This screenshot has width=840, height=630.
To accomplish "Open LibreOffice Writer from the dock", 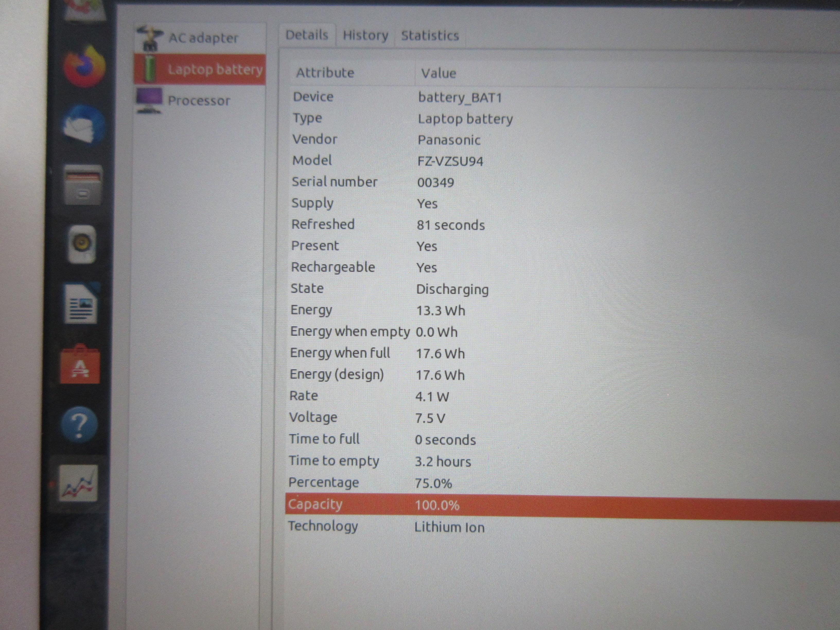I will pyautogui.click(x=81, y=303).
